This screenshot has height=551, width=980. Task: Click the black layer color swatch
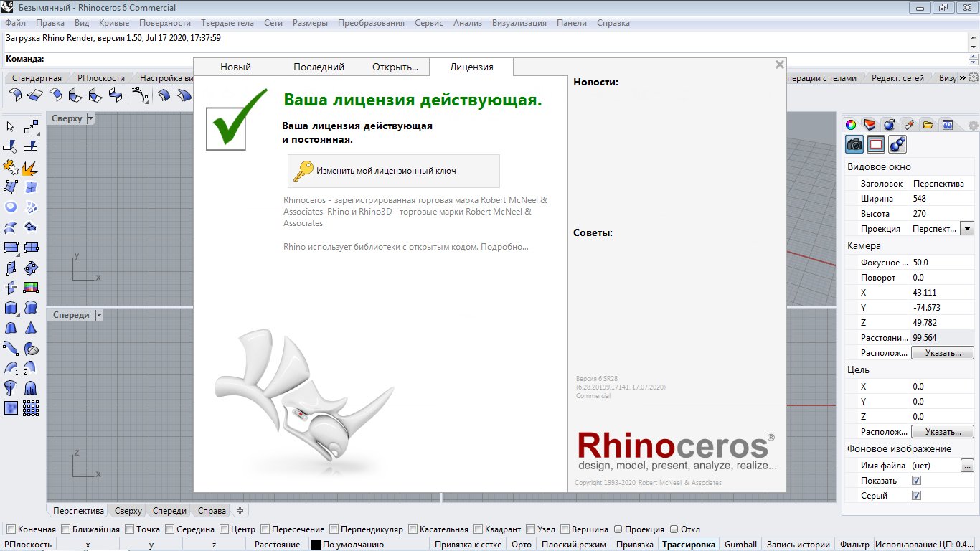click(x=316, y=545)
